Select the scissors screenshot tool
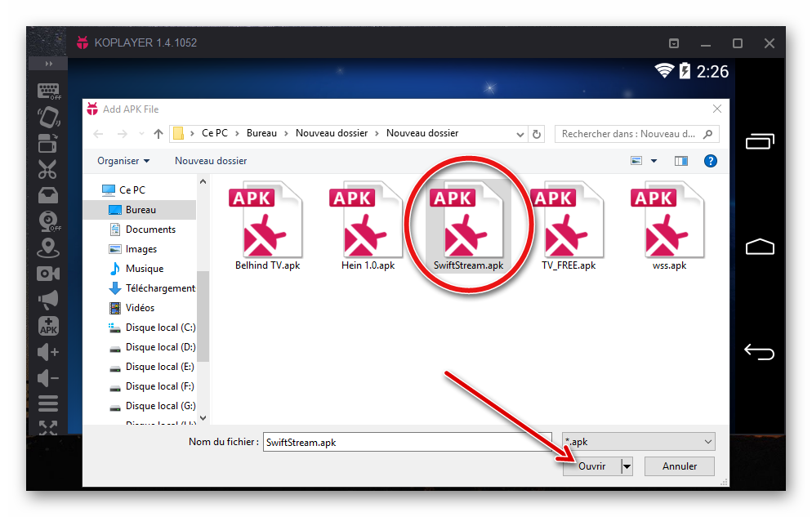This screenshot has height=517, width=812. click(x=48, y=169)
